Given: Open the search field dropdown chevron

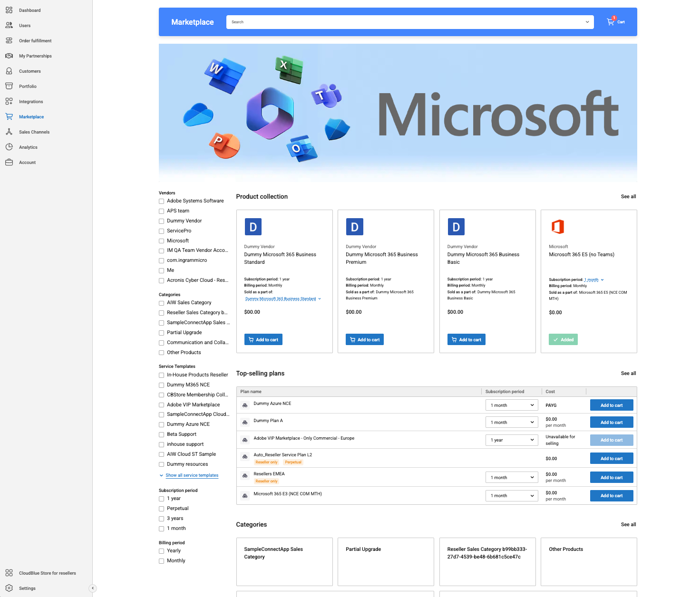Looking at the screenshot, I should (x=587, y=22).
